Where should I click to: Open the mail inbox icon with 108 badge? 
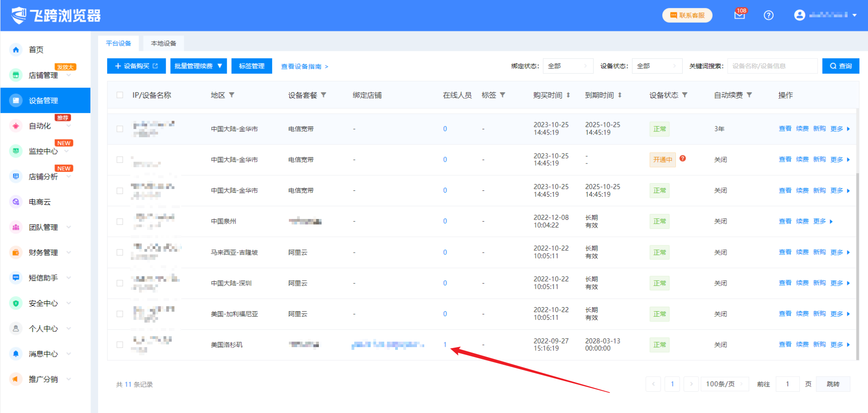739,15
